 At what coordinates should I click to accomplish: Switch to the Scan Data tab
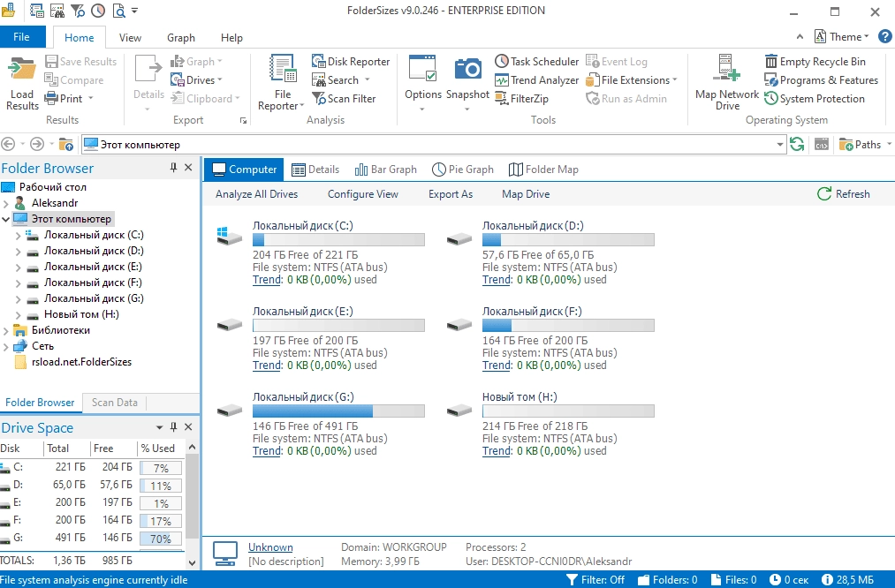114,402
